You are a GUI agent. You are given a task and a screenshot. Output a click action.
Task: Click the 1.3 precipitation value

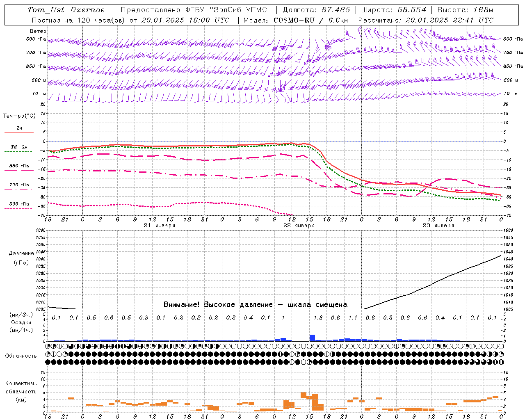coord(318,317)
